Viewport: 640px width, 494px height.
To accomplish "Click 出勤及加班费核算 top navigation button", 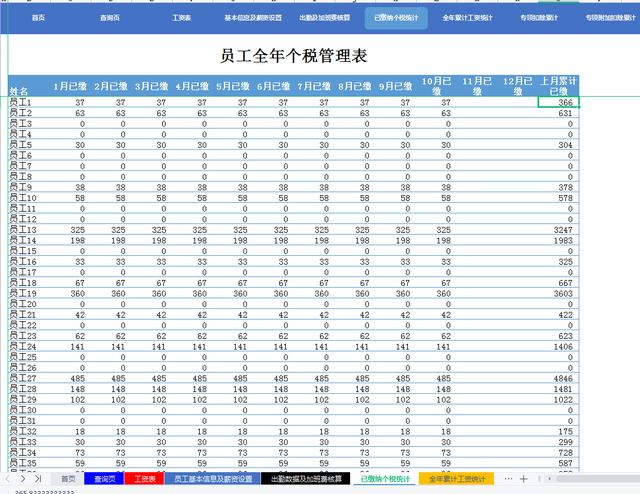I will tap(324, 18).
